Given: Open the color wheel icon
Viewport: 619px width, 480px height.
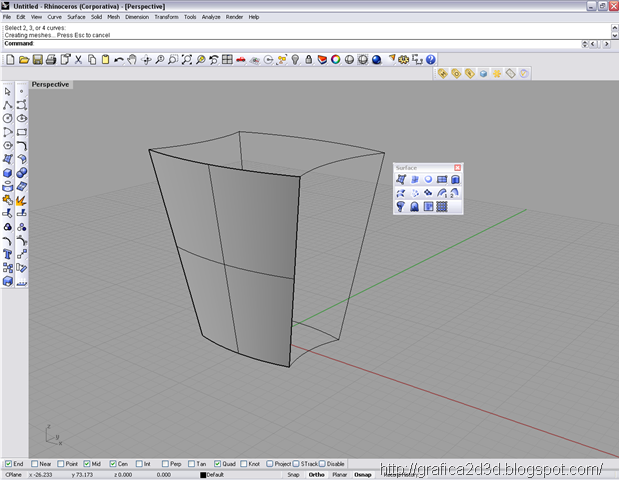Looking at the screenshot, I should pos(336,60).
